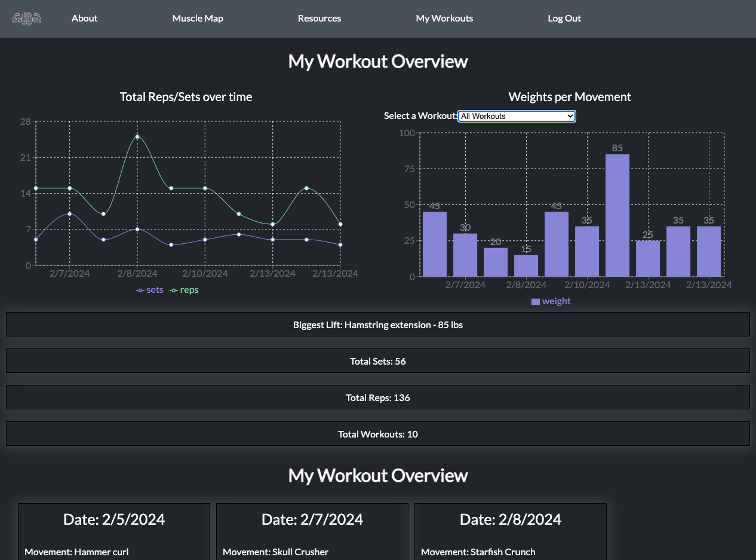This screenshot has height=560, width=756.
Task: Open the Resources nav link
Action: coord(319,19)
